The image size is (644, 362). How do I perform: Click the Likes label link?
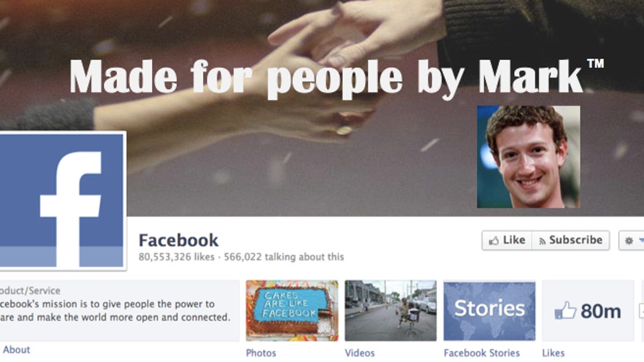[x=553, y=353]
